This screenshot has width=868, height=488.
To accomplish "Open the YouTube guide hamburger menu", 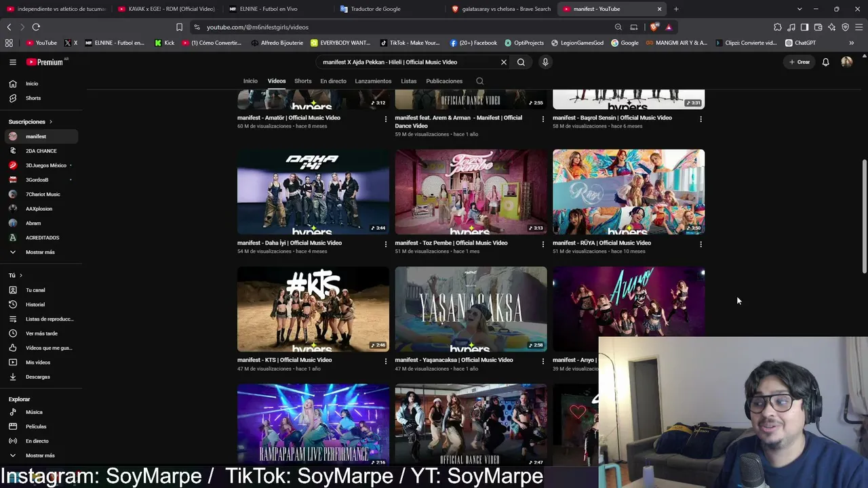I will coord(13,62).
